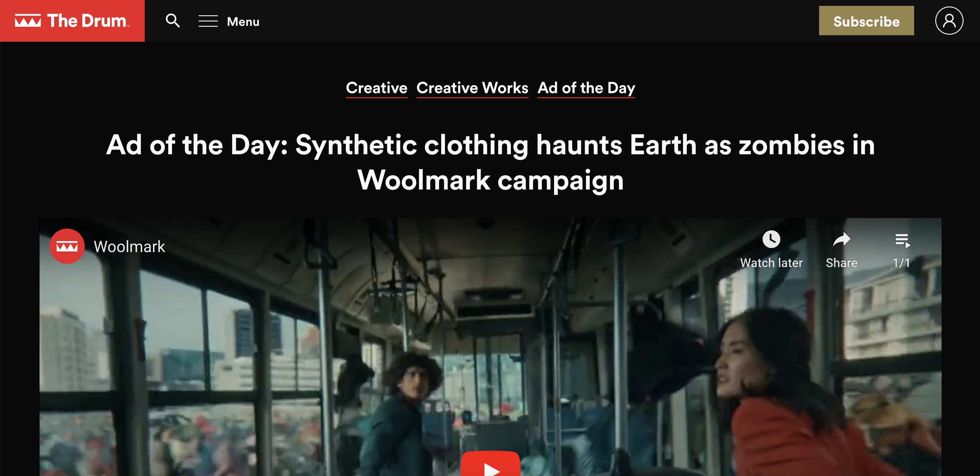Open the 1/1 playlist icon
980x476 pixels.
point(902,241)
